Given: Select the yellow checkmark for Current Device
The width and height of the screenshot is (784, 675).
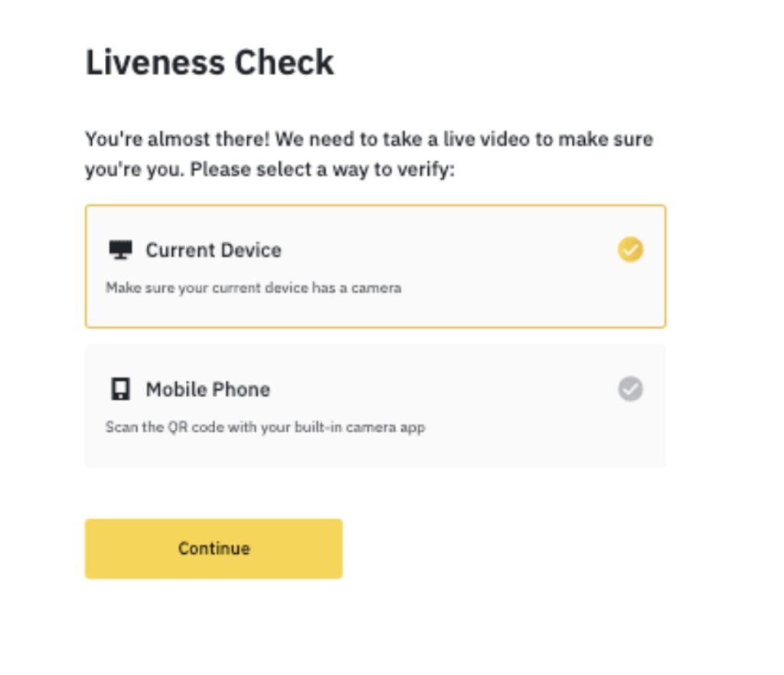Looking at the screenshot, I should [630, 249].
